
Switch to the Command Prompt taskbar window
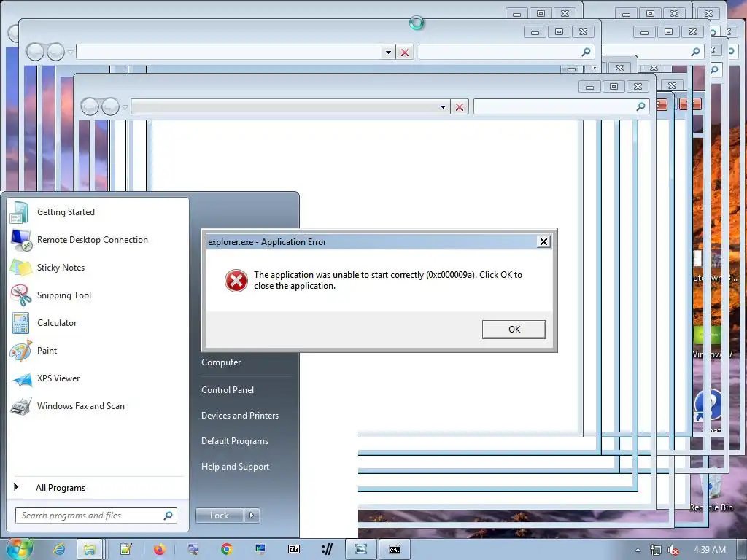pyautogui.click(x=395, y=550)
